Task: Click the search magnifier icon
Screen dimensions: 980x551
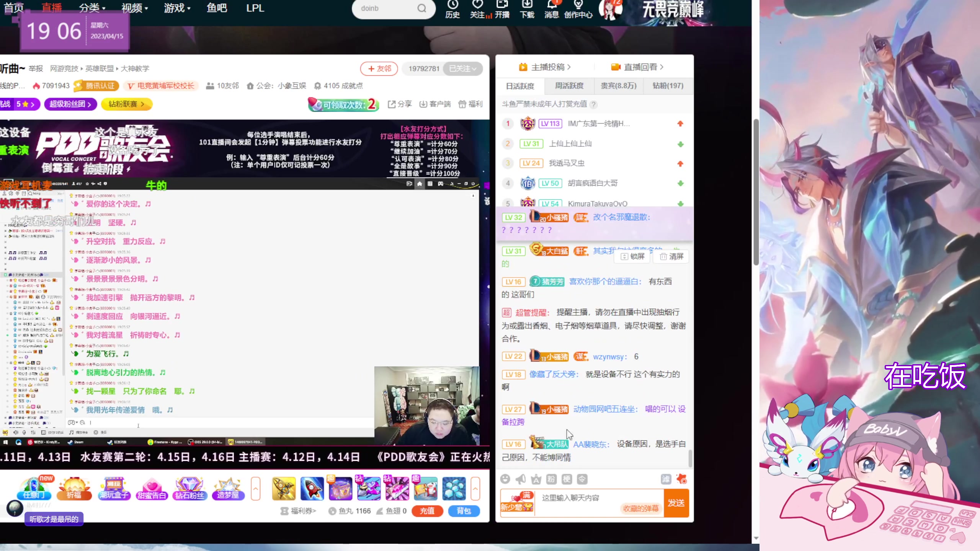Action: tap(421, 8)
